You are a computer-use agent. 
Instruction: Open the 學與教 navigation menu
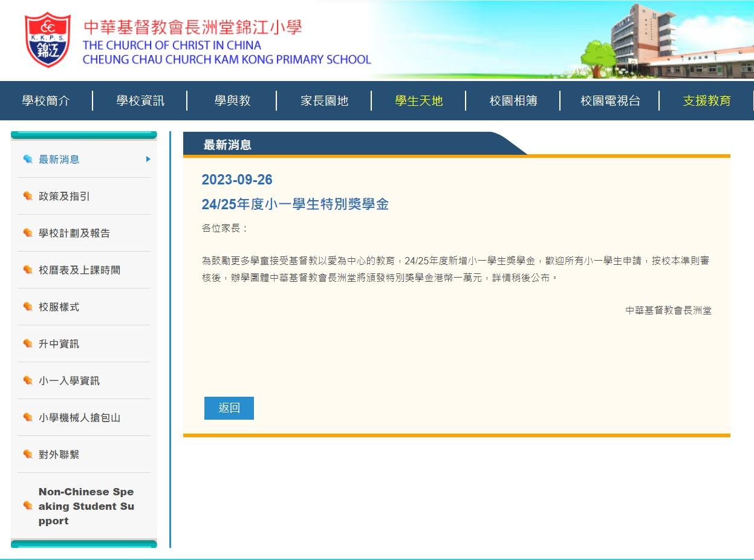[x=232, y=101]
